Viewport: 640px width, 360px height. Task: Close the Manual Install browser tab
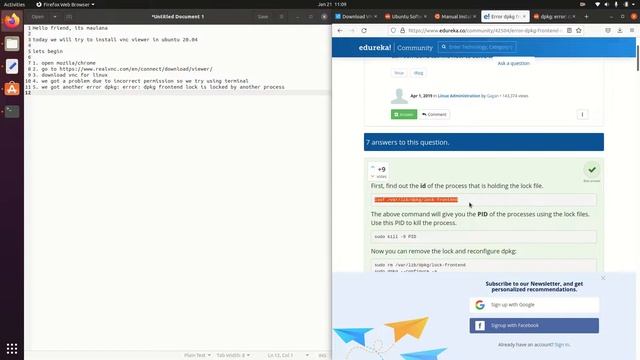click(x=474, y=17)
